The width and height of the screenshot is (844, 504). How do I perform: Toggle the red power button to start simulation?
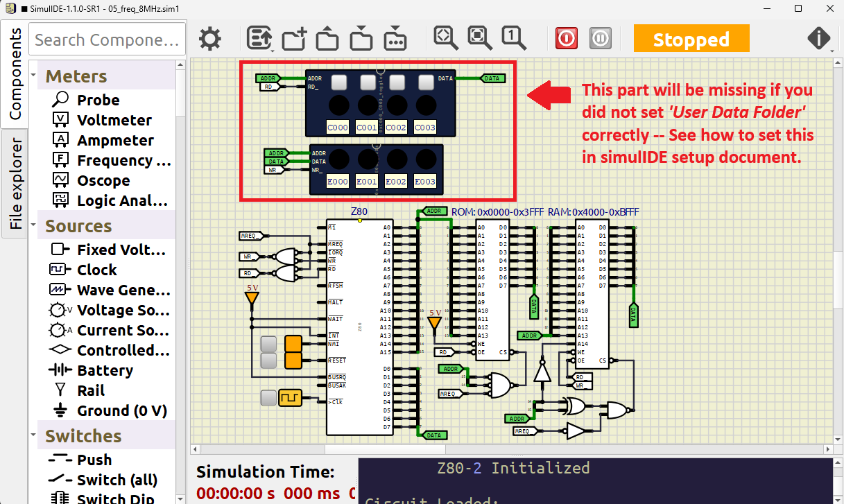coord(566,38)
